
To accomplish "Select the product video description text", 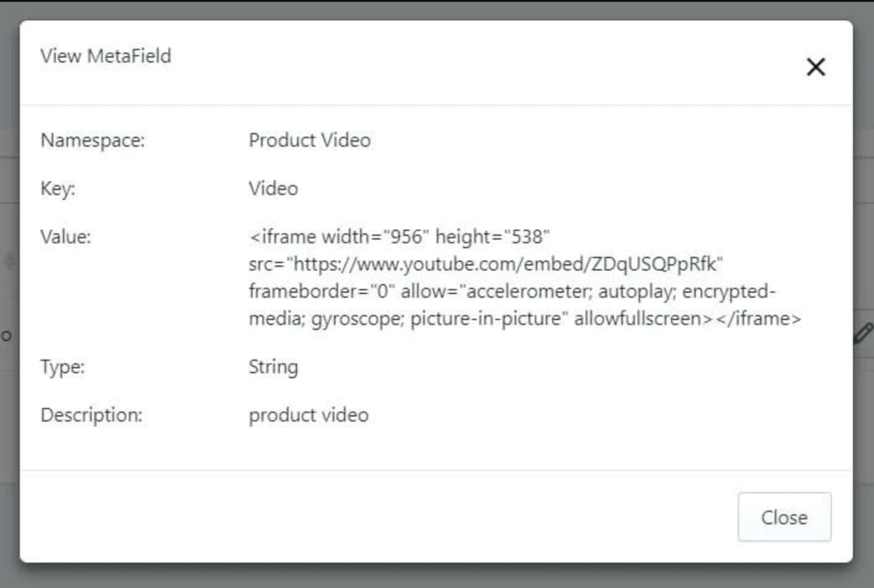I will point(309,415).
